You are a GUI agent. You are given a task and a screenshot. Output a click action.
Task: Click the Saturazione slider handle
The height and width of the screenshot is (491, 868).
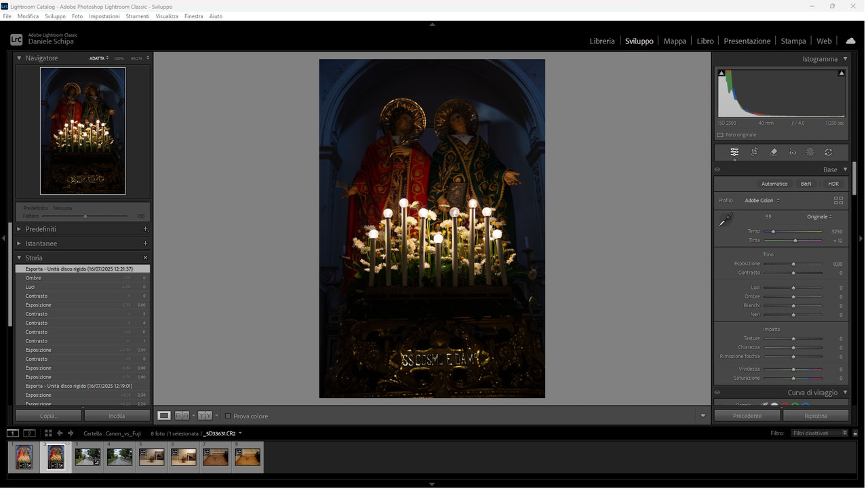793,378
